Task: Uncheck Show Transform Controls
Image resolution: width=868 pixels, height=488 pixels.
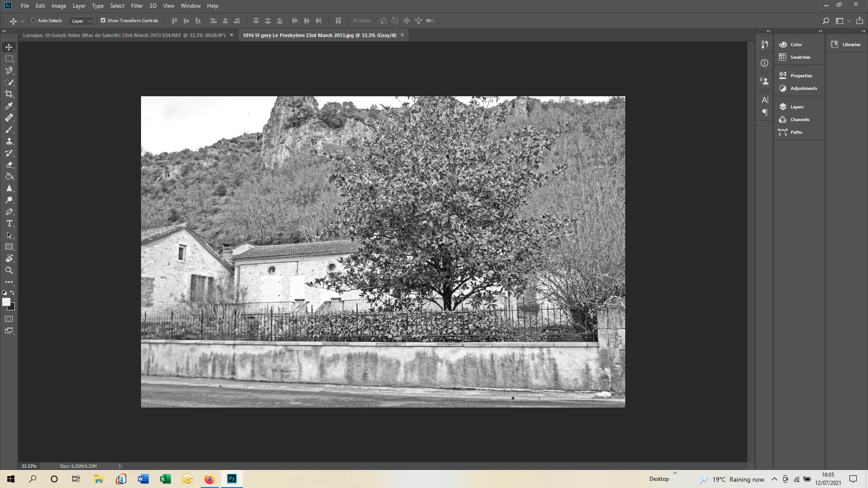Action: pos(103,20)
